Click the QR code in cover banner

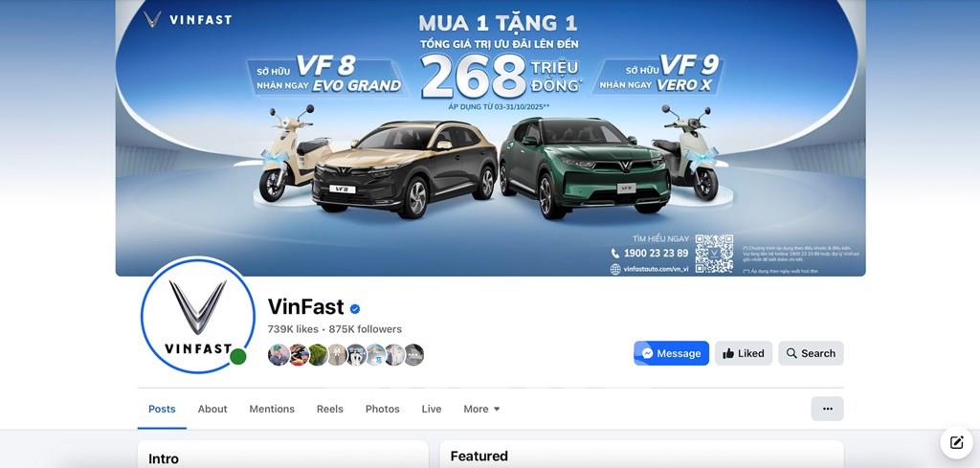pyautogui.click(x=714, y=254)
